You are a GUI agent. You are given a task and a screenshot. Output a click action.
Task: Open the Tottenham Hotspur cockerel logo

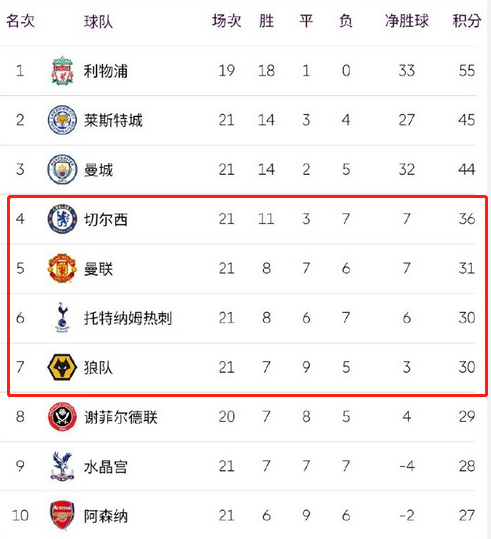tap(62, 318)
